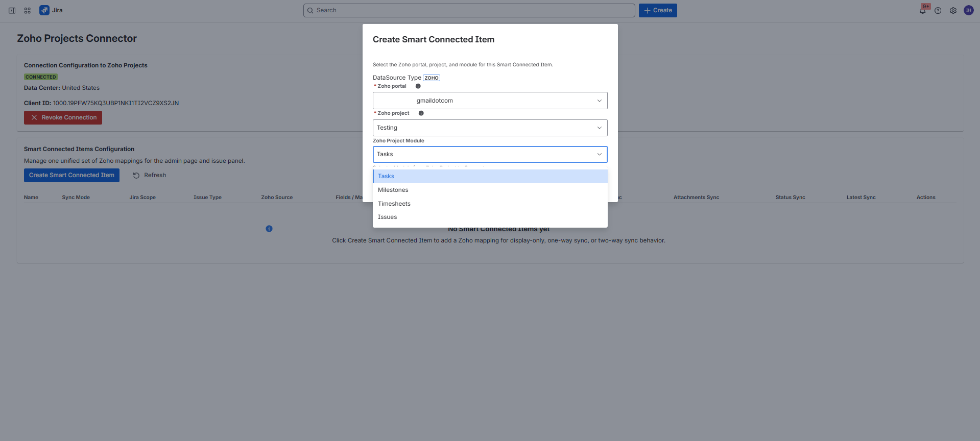Click the search magnifier icon
The width and height of the screenshot is (980, 441).
tap(310, 10)
